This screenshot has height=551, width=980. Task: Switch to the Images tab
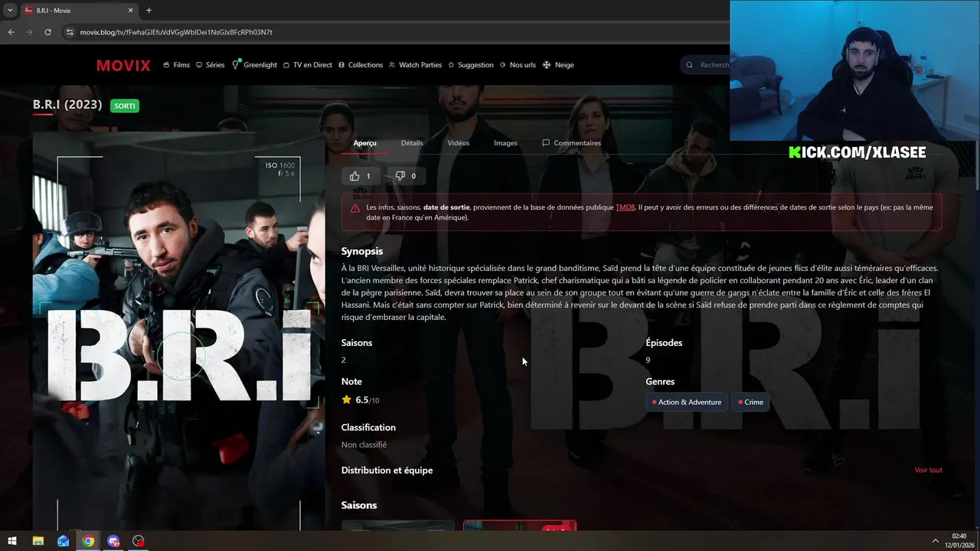505,143
